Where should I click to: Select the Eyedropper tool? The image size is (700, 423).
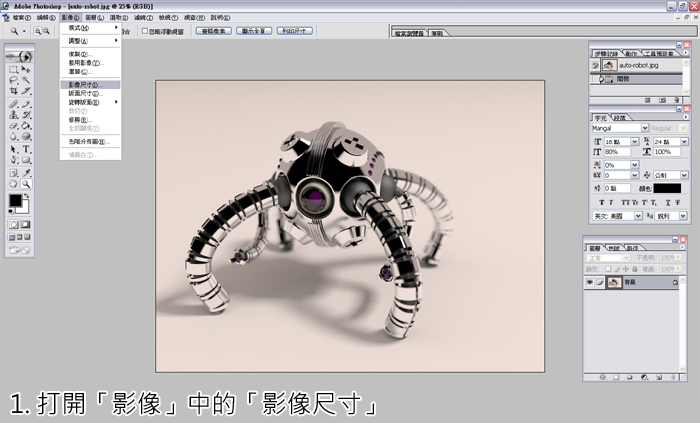pyautogui.click(x=26, y=173)
